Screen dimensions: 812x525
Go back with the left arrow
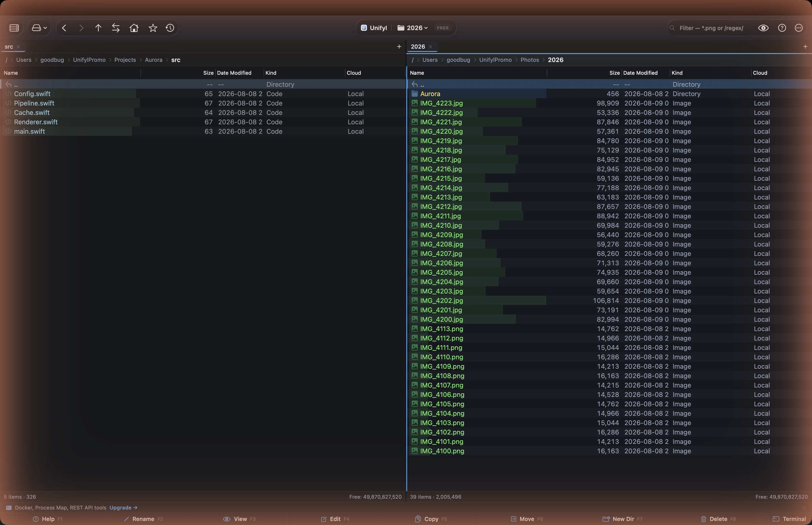click(64, 28)
